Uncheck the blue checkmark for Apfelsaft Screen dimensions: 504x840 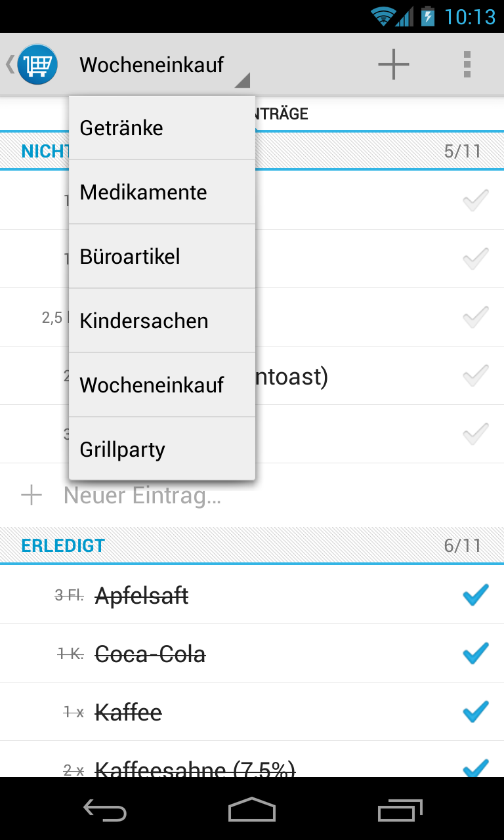pyautogui.click(x=476, y=595)
